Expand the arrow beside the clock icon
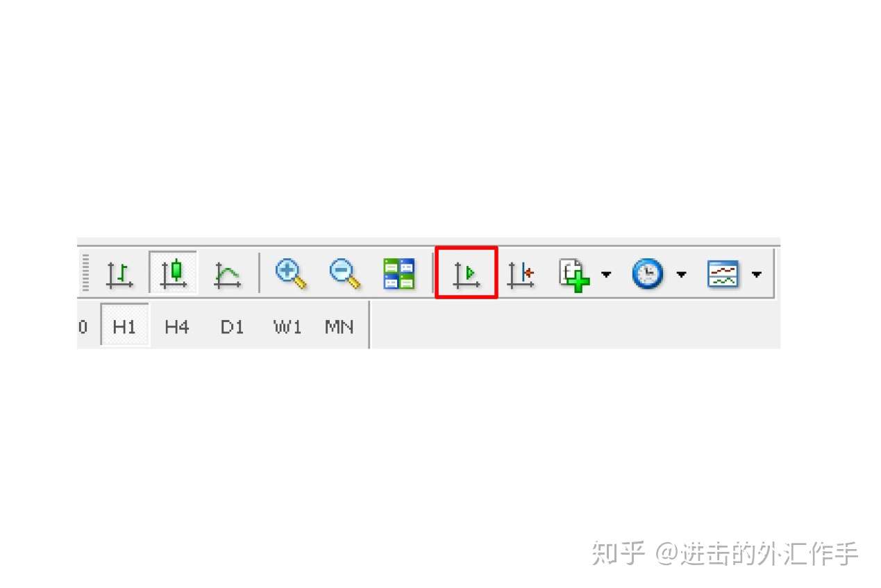The height and width of the screenshot is (588, 881). point(681,275)
